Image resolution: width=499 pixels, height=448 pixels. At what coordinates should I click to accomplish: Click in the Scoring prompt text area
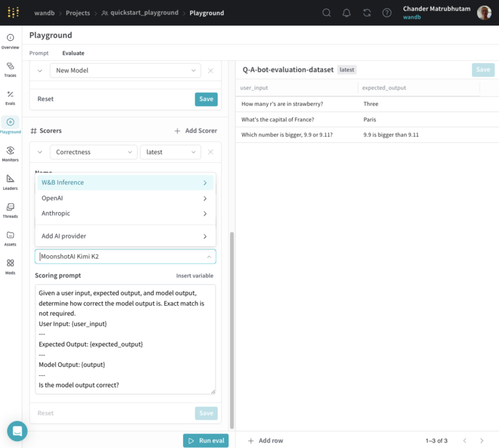point(125,338)
